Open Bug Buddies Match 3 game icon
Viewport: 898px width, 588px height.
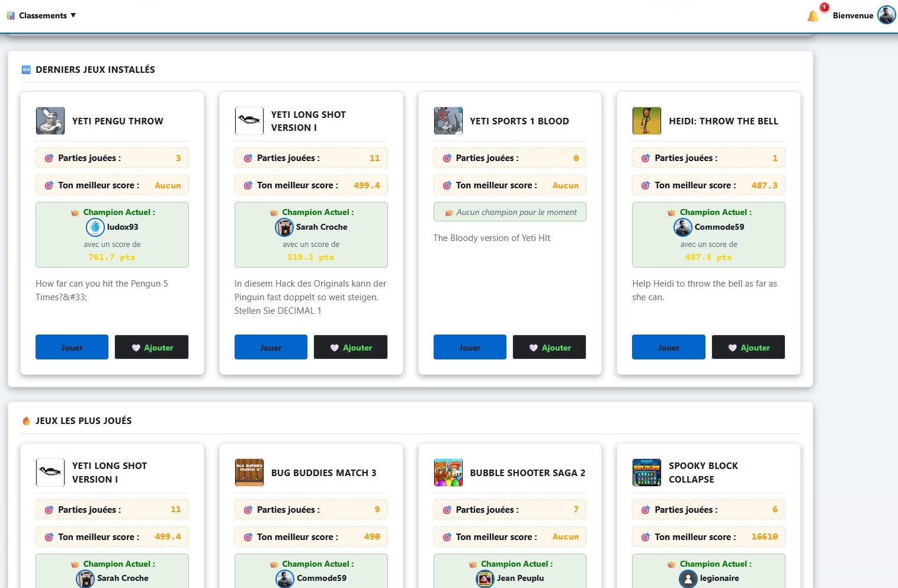pyautogui.click(x=249, y=473)
